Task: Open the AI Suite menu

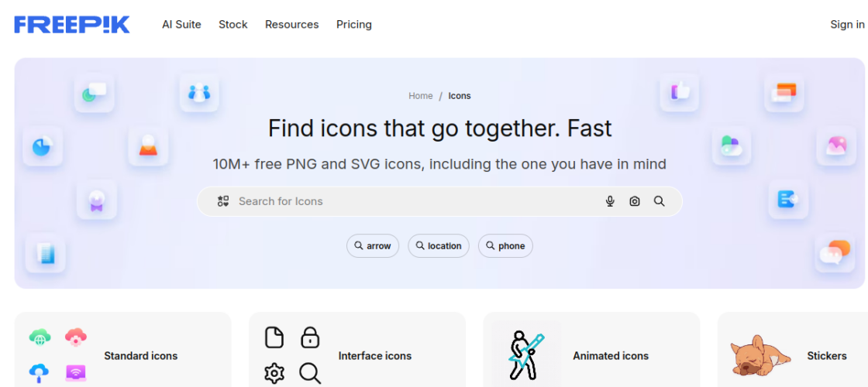Action: (x=181, y=25)
